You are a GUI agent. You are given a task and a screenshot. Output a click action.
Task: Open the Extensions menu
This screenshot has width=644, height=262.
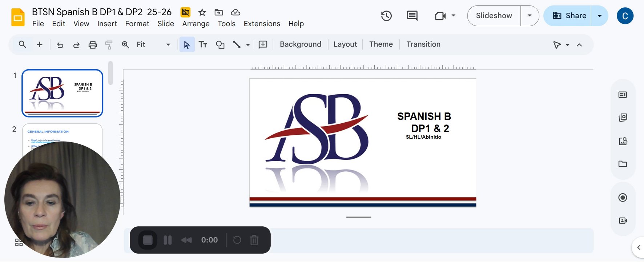click(262, 24)
